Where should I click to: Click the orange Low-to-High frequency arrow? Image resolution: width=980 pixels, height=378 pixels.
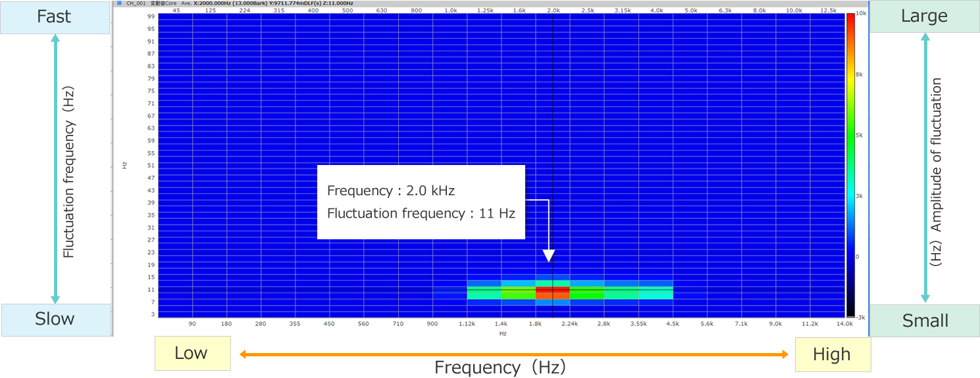(513, 355)
